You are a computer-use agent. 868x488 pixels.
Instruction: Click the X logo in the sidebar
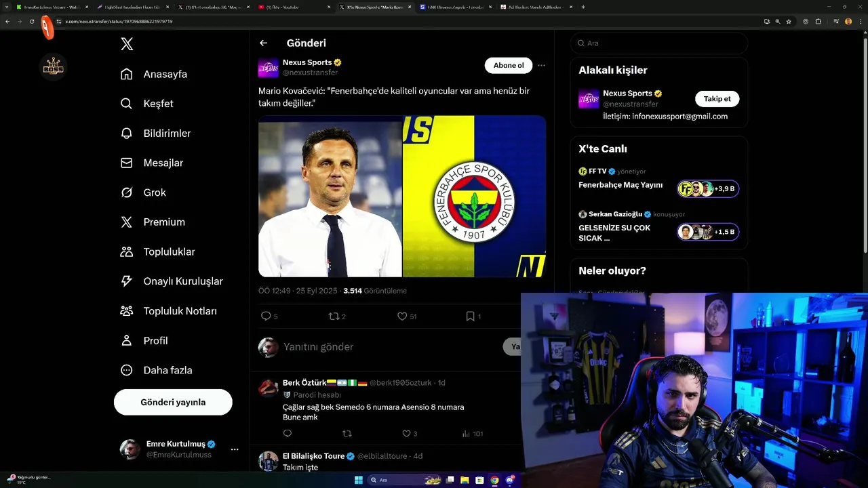[x=127, y=44]
